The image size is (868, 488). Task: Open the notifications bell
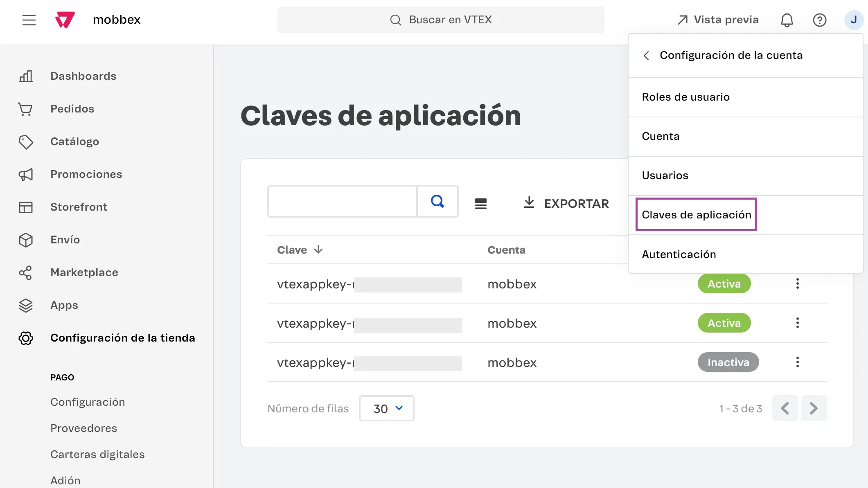[787, 20]
